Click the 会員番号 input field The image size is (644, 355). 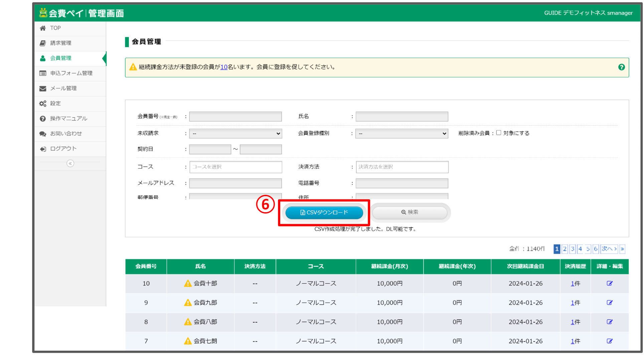(x=235, y=116)
